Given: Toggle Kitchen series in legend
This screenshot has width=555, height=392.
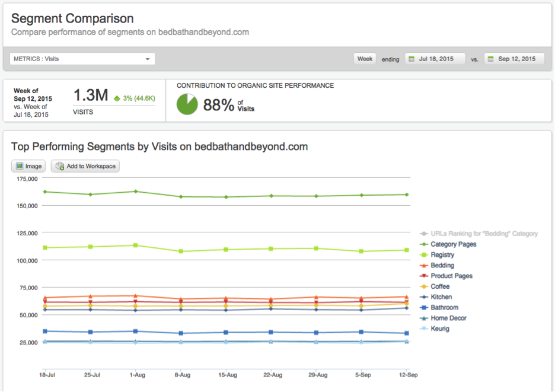Looking at the screenshot, I should point(436,297).
